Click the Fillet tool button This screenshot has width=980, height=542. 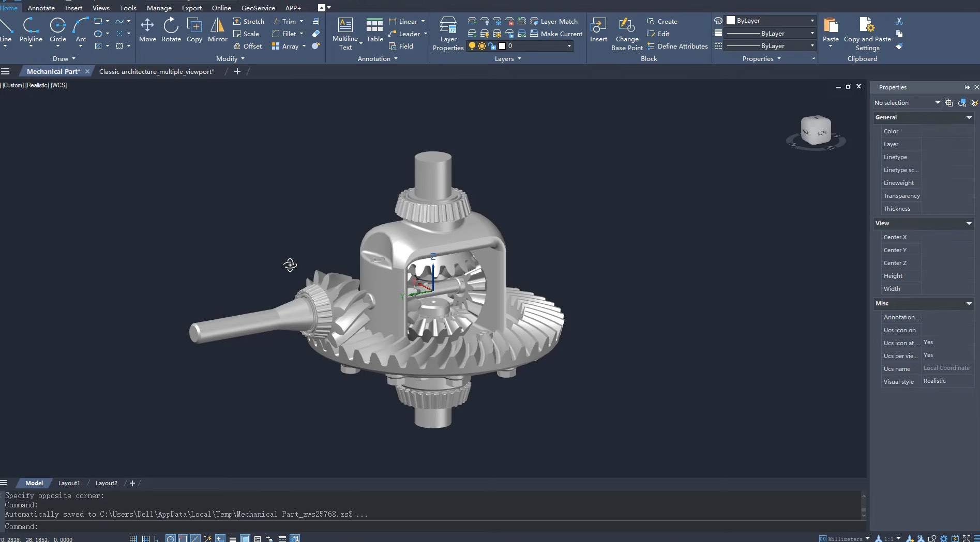[284, 34]
